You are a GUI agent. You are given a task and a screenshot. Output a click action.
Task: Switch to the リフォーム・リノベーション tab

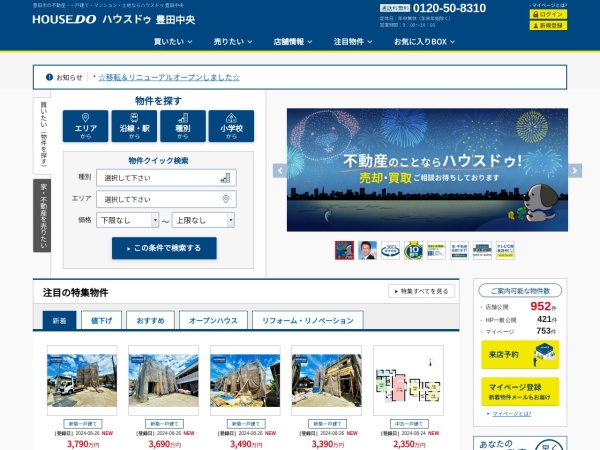tap(308, 321)
